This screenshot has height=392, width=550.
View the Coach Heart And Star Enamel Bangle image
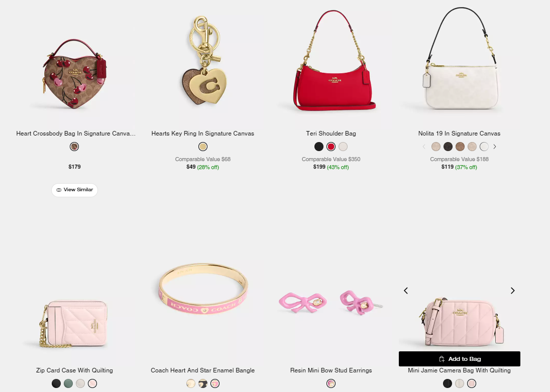pos(203,289)
